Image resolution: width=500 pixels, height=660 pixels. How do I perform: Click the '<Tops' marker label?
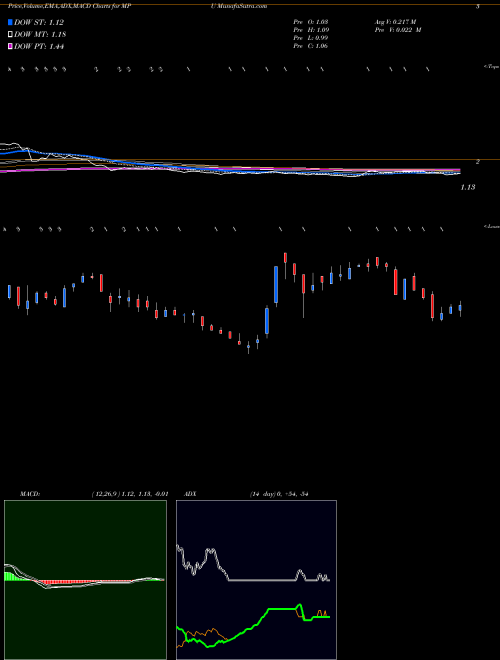(491, 67)
